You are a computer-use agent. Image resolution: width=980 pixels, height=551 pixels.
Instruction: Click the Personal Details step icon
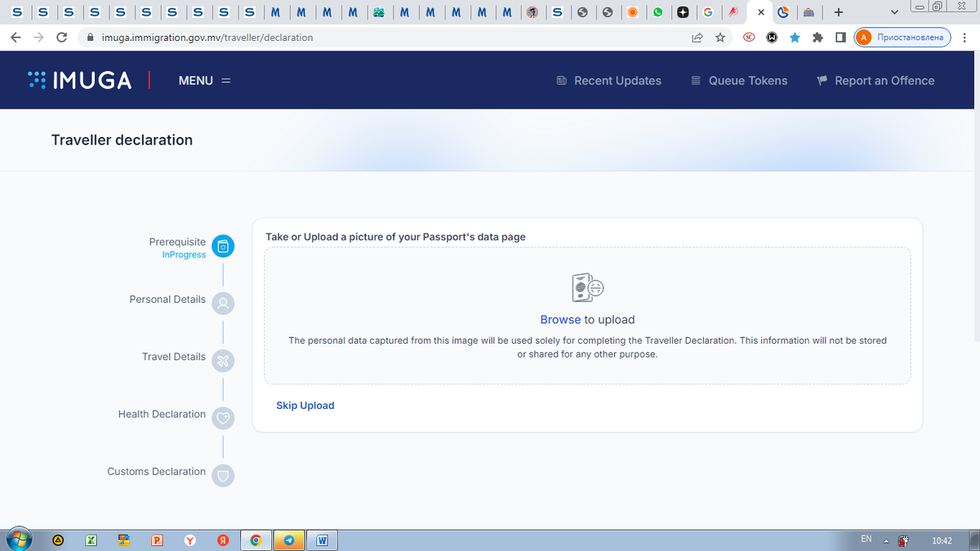(223, 303)
